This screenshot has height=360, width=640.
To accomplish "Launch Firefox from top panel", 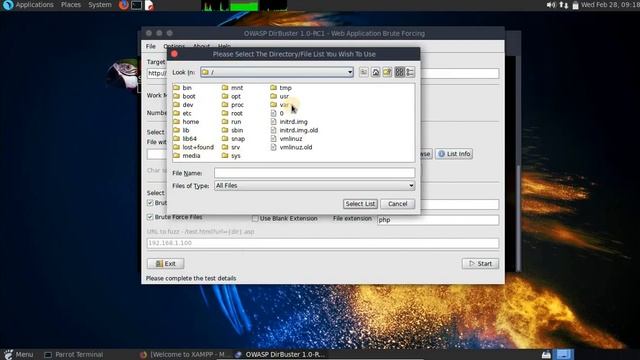I will pos(123,5).
